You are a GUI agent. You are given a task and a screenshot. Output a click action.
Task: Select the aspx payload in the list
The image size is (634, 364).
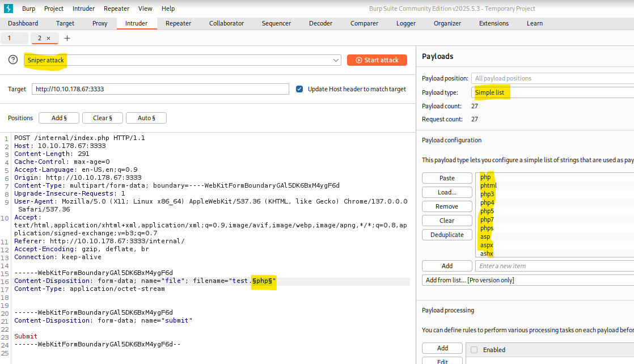point(487,245)
